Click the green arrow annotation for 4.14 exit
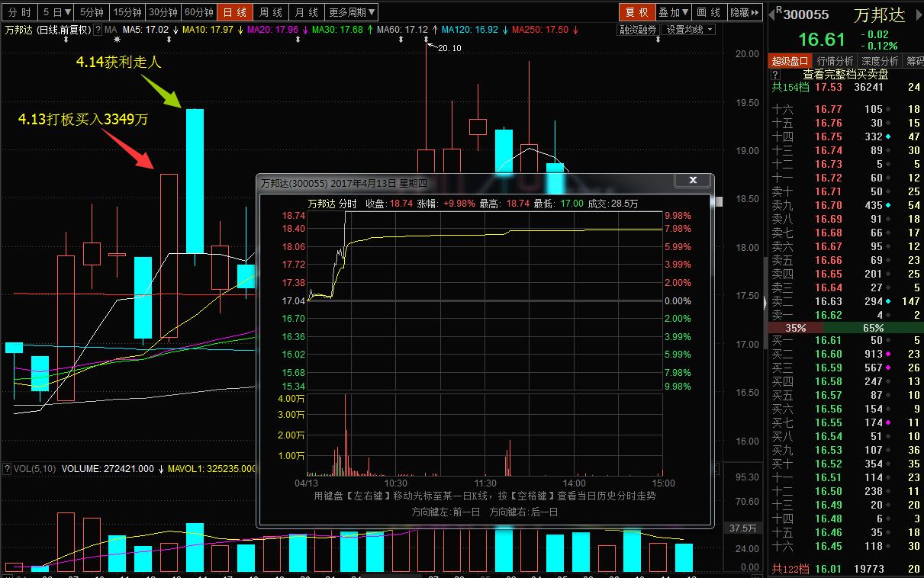 pos(166,90)
